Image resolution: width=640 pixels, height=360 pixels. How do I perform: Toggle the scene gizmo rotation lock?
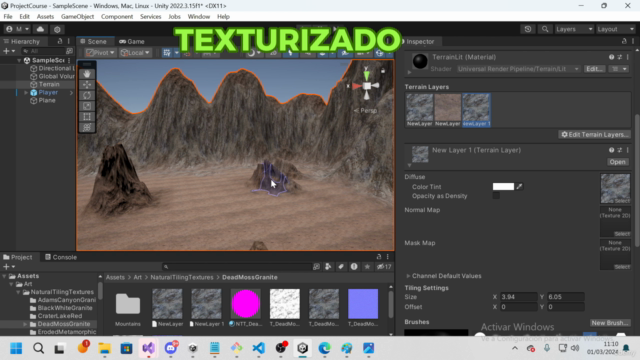tap(383, 71)
